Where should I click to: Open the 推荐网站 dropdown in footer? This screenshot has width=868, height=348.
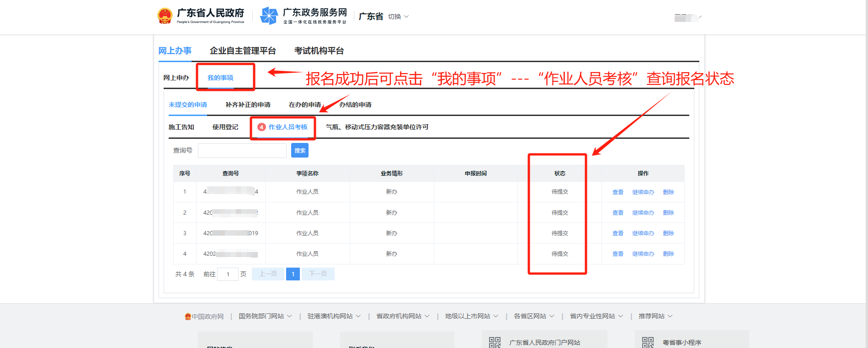(x=655, y=316)
